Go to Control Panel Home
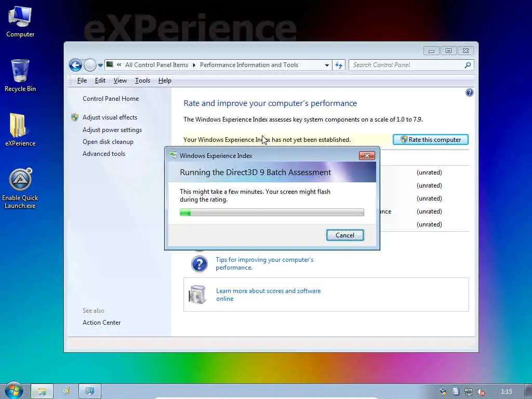532x399 pixels. (x=111, y=98)
